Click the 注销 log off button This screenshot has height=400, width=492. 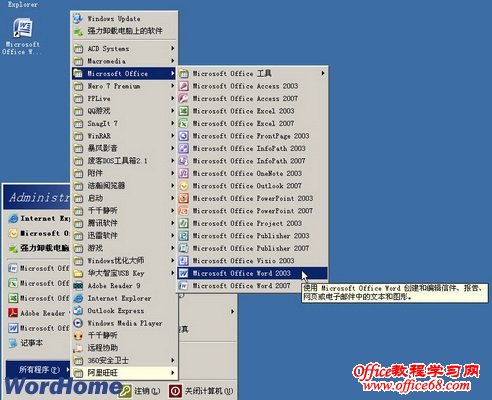[139, 390]
